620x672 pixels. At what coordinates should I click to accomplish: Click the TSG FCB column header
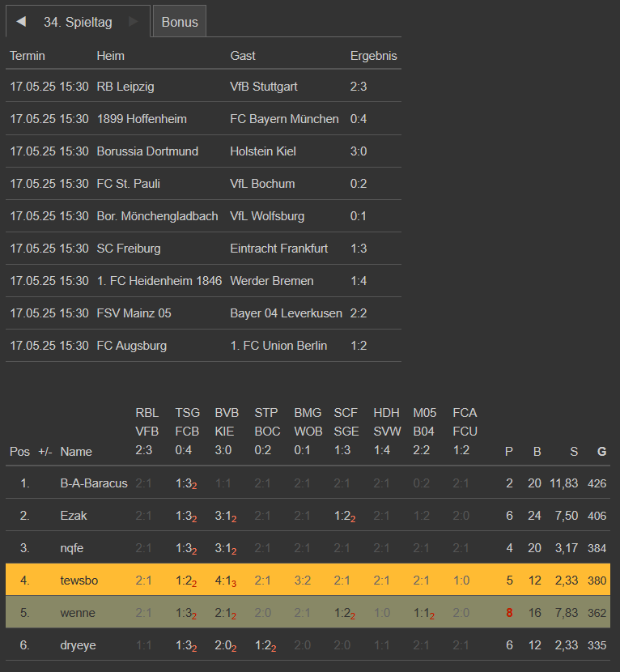187,432
